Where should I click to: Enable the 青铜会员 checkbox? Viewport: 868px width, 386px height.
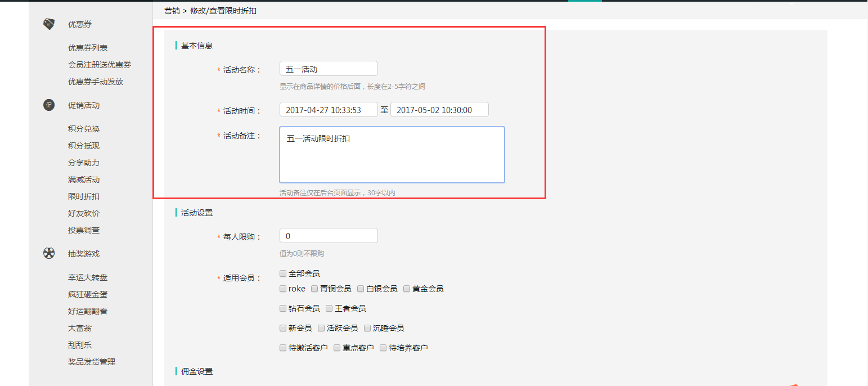(314, 289)
